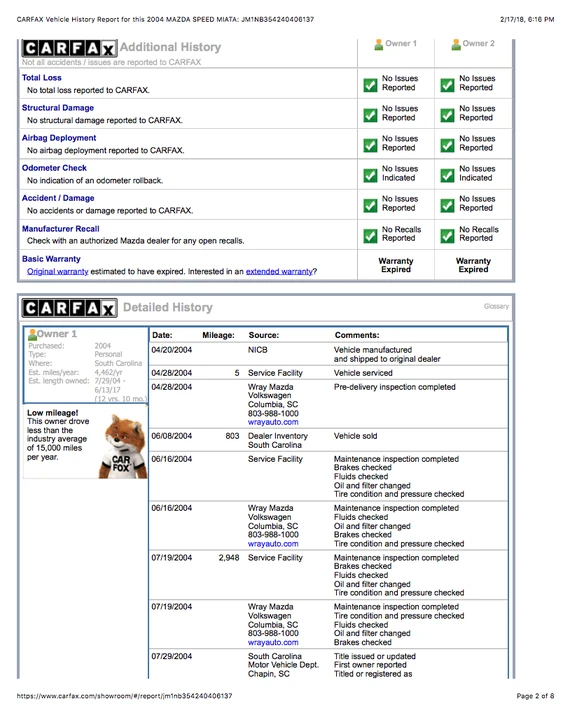Click 'South Carolina Motor Vehicle Dept.' source
This screenshot has width=570, height=720.
pos(283,660)
